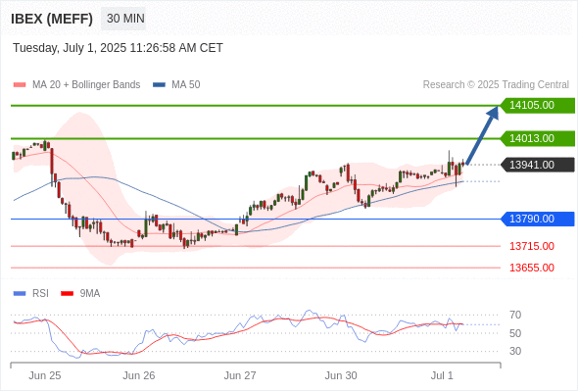Click the '9MA' legend label
Viewport: 578px width, 392px height.
tap(90, 294)
